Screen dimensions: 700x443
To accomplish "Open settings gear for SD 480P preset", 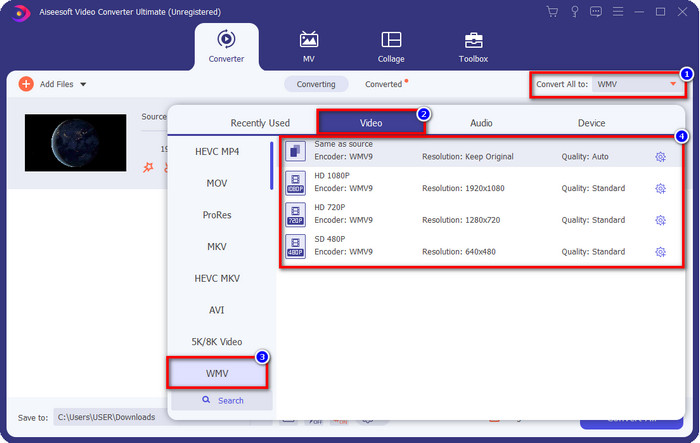I will [660, 252].
